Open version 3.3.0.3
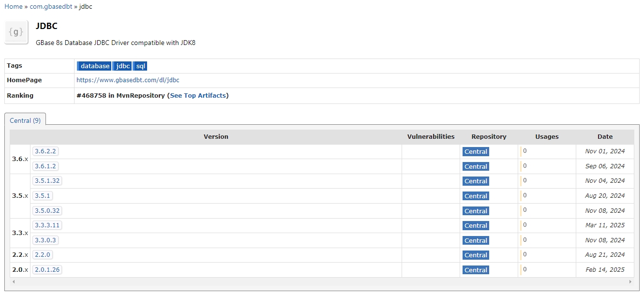Screen dimensions: 644x295 coord(45,240)
